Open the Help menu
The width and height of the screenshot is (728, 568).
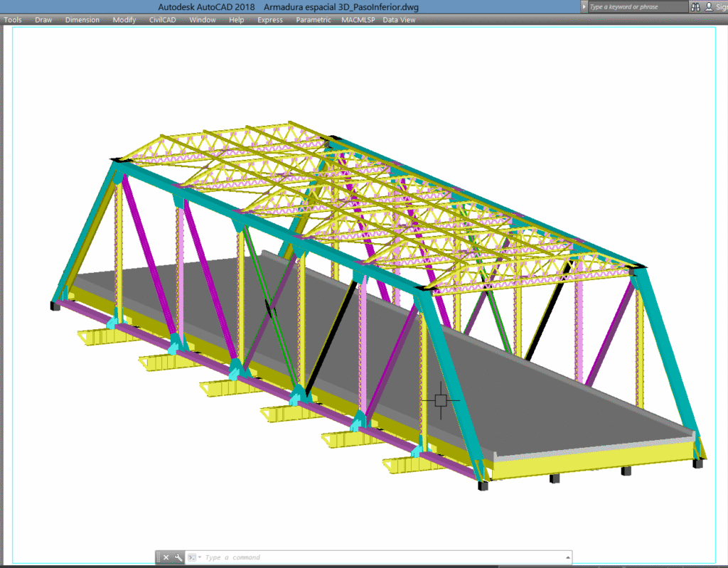(x=236, y=20)
